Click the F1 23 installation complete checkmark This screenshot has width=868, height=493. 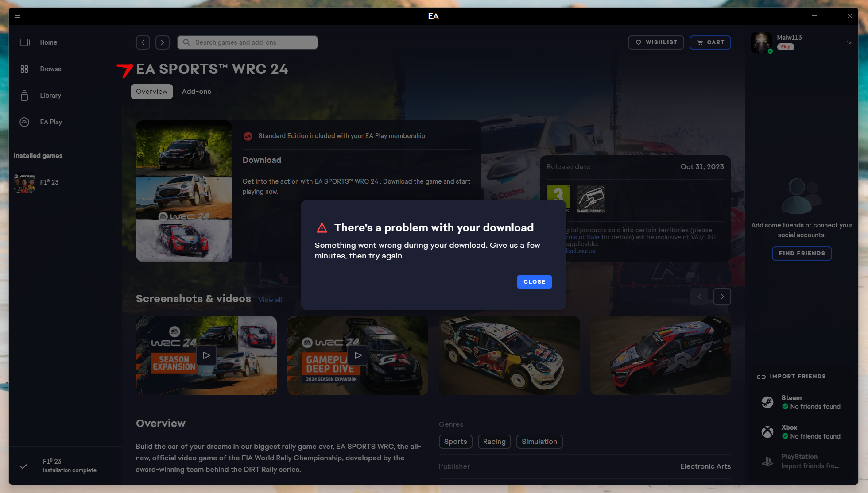click(24, 466)
